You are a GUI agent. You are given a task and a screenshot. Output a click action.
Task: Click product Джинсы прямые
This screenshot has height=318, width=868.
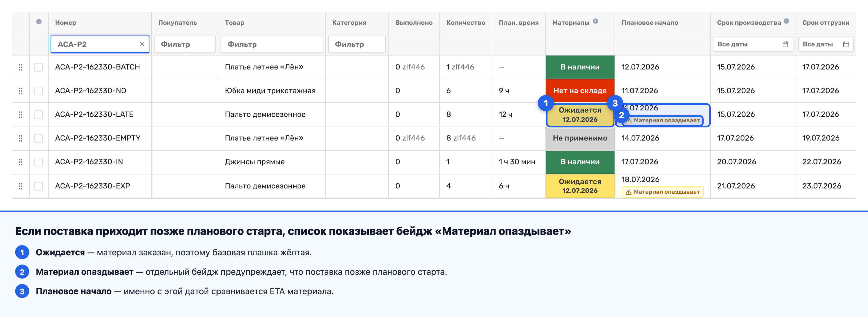[x=255, y=162]
